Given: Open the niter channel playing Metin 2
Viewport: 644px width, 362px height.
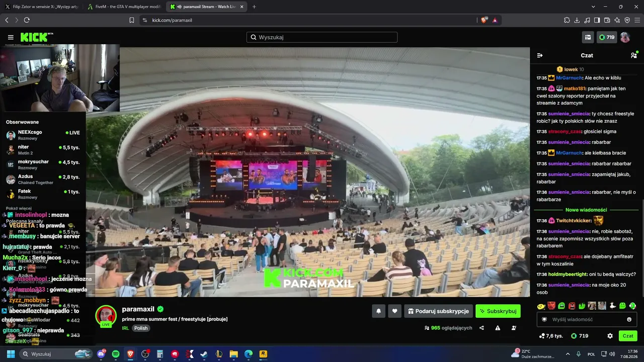Looking at the screenshot, I should click(43, 150).
